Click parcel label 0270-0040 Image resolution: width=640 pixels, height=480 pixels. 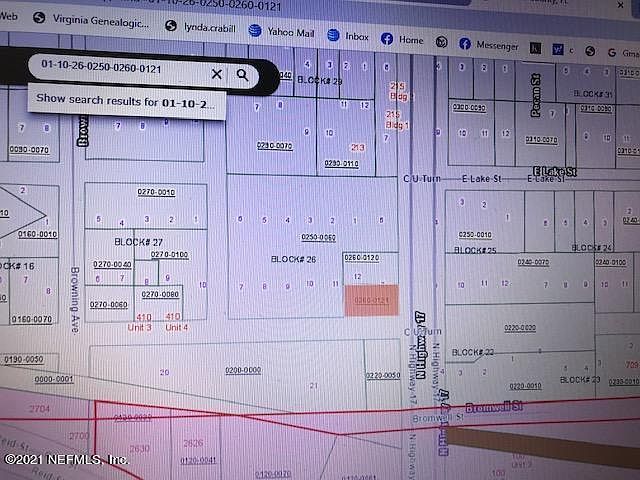[112, 264]
